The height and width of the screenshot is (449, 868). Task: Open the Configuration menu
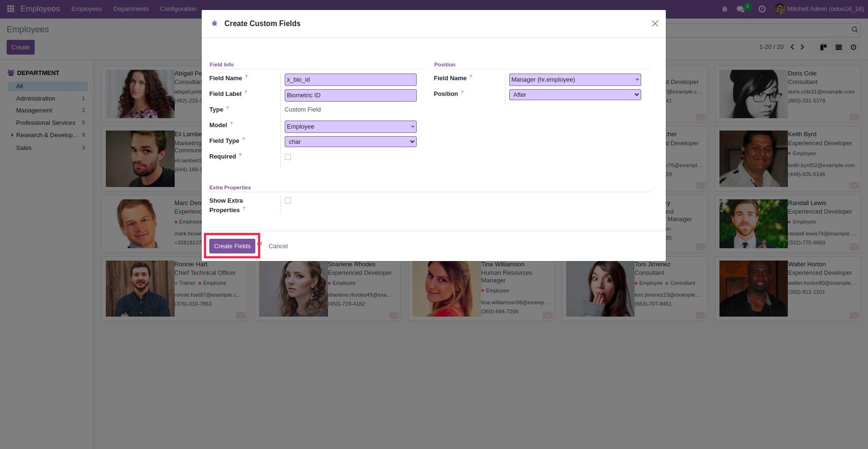[178, 9]
